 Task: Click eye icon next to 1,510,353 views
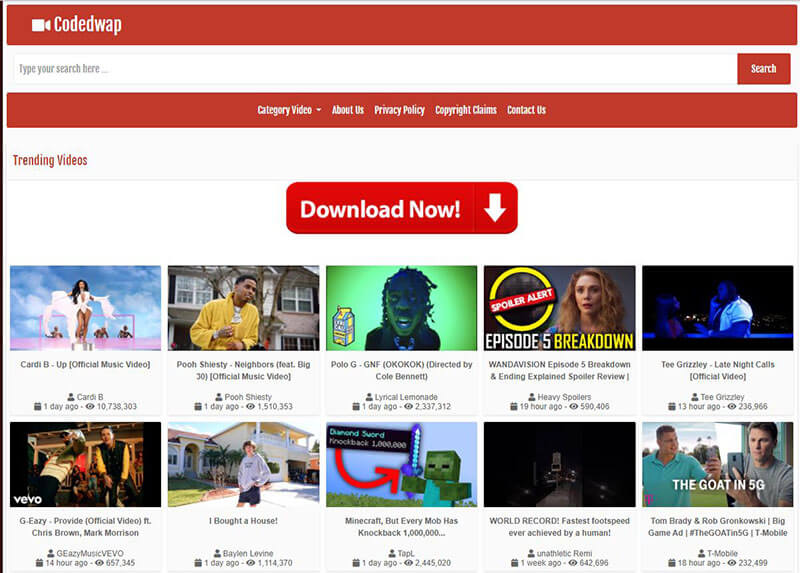coord(251,407)
